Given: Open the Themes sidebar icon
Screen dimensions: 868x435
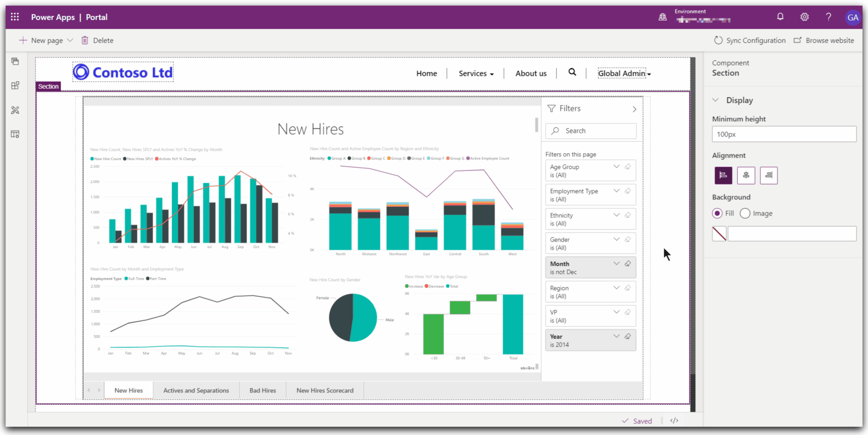Looking at the screenshot, I should [x=15, y=110].
